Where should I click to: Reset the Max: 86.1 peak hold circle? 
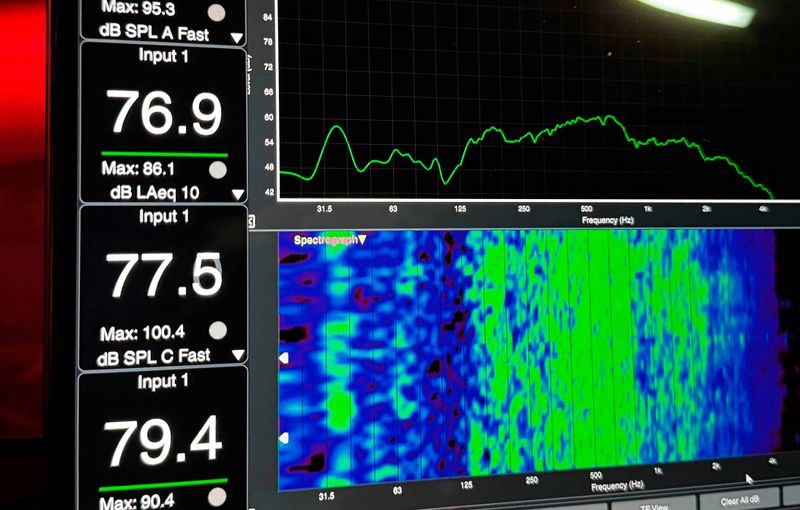218,170
